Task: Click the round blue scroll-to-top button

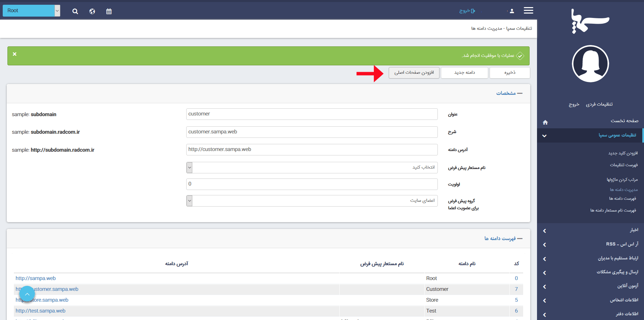Action: click(27, 294)
